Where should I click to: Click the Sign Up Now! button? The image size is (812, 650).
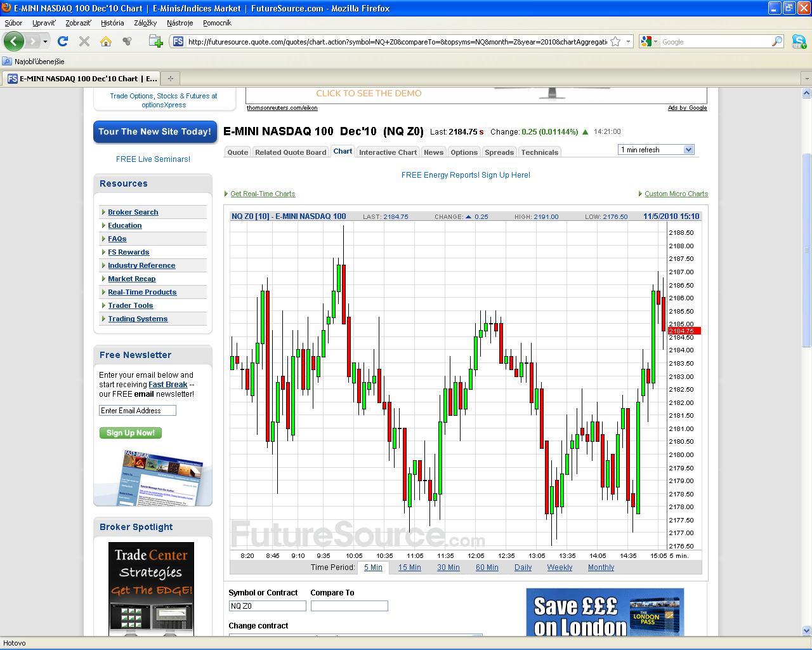click(131, 433)
